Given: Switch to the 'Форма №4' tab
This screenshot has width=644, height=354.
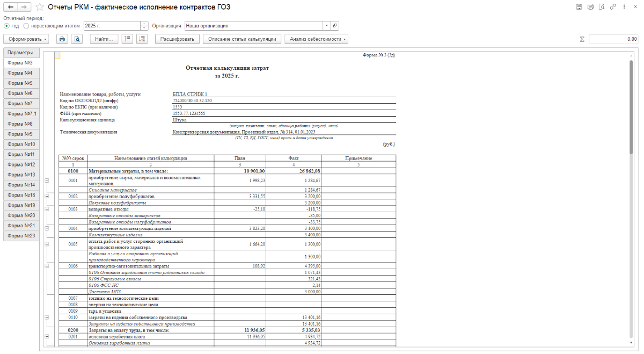Looking at the screenshot, I should pyautogui.click(x=21, y=73).
